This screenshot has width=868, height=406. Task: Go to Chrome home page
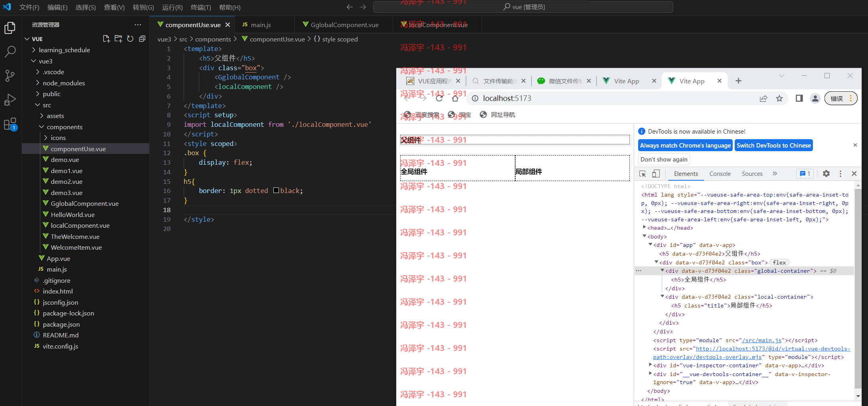click(x=455, y=98)
